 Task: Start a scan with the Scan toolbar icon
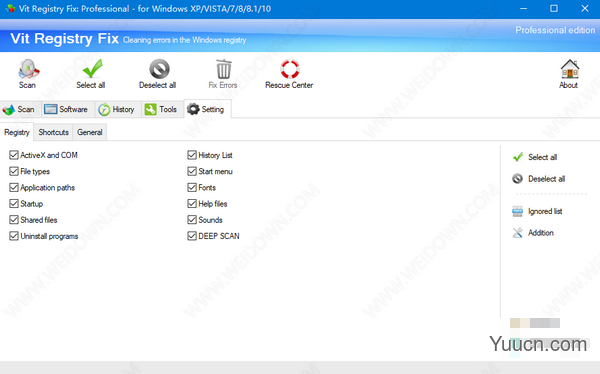point(28,74)
